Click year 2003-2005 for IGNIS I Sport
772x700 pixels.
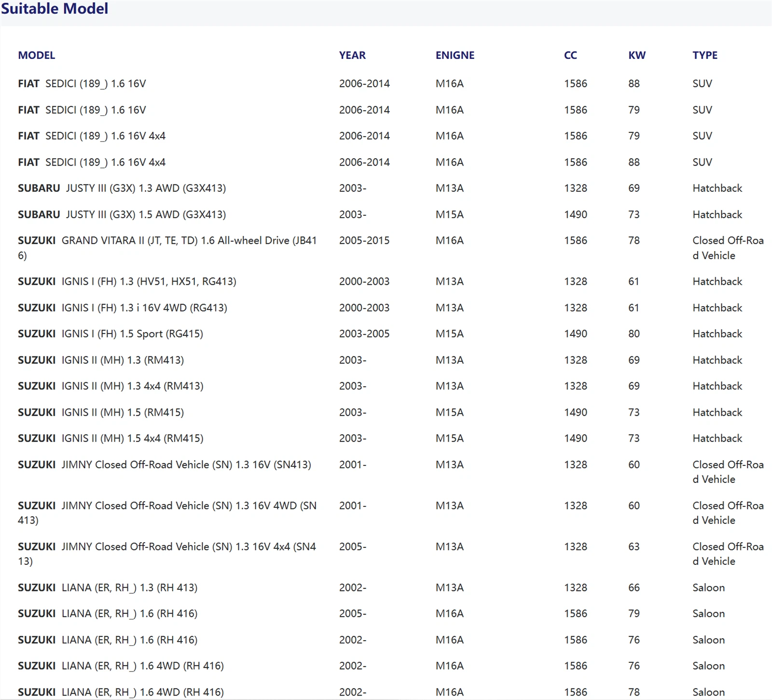[364, 334]
